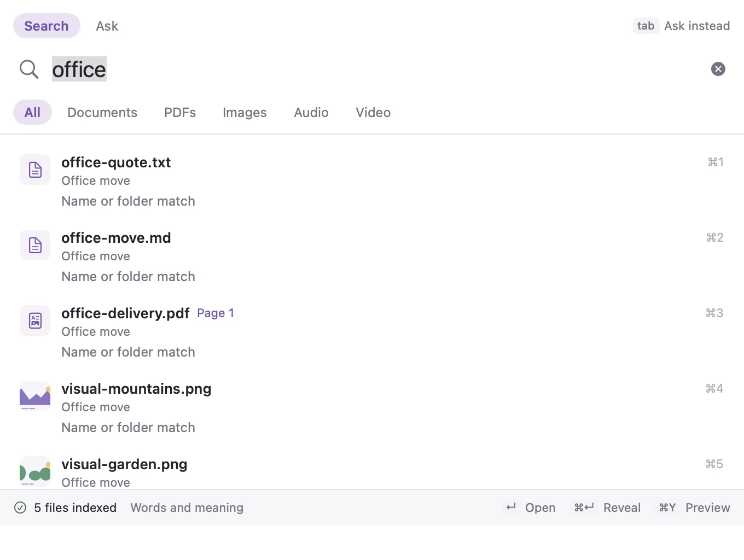
Task: Filter results by PDFs
Action: click(180, 112)
